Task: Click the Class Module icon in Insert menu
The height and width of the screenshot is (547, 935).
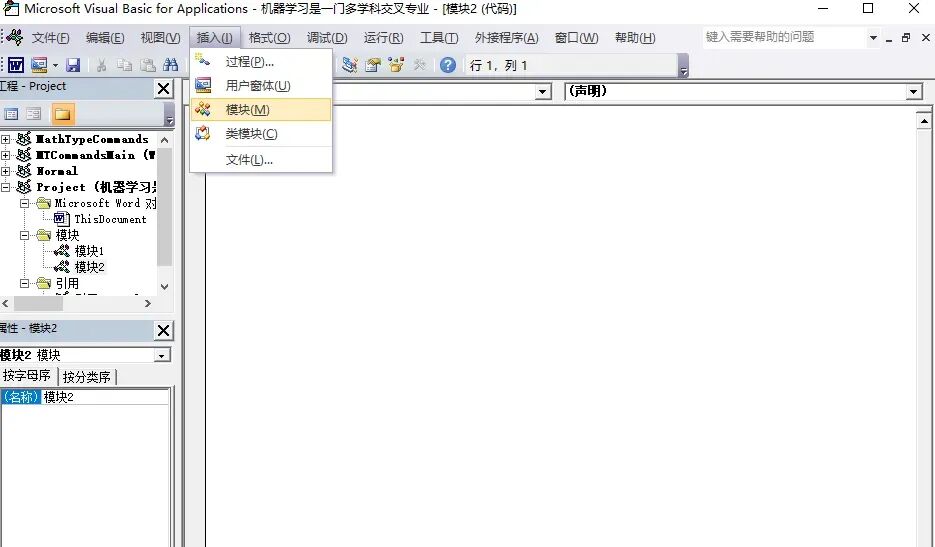Action: click(203, 133)
